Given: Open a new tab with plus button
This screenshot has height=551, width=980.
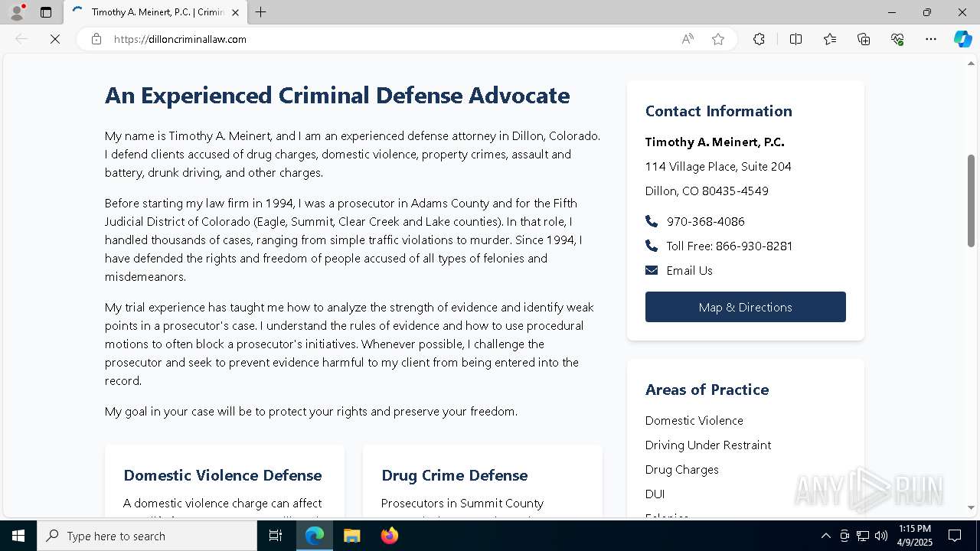Looking at the screenshot, I should point(261,12).
